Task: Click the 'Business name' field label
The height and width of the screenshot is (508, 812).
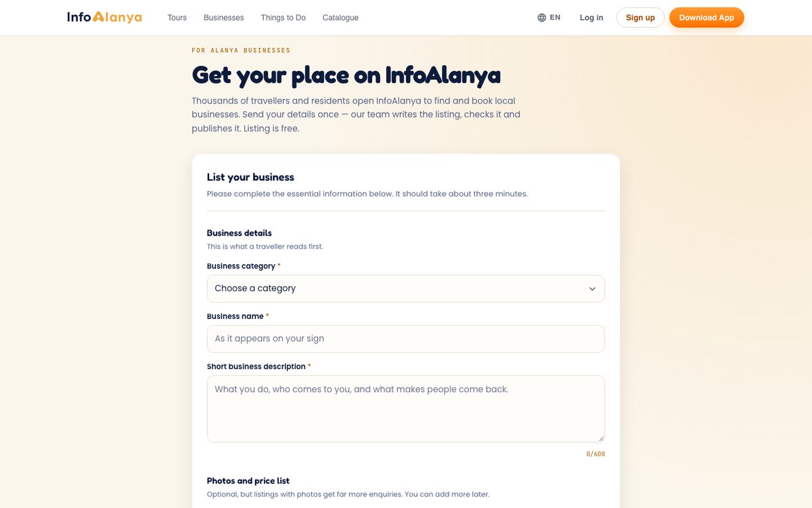Action: pos(235,316)
